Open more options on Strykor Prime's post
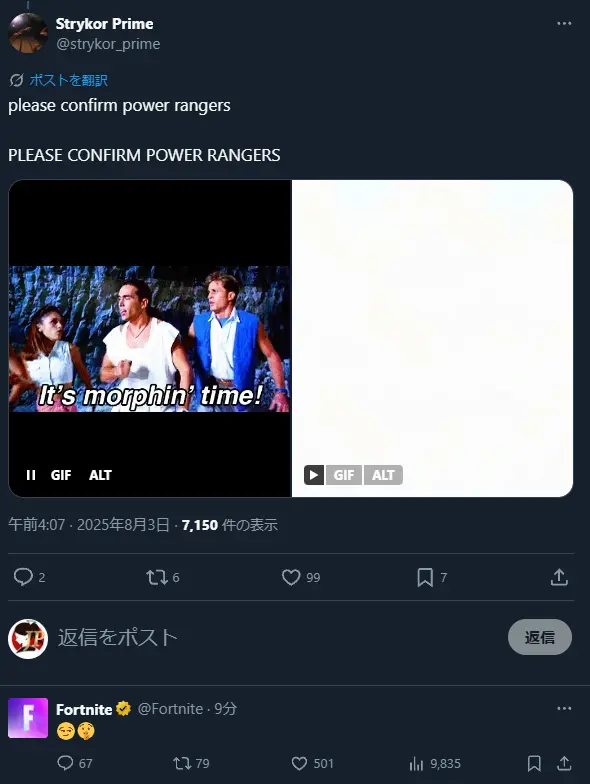This screenshot has width=590, height=784. pos(564,24)
